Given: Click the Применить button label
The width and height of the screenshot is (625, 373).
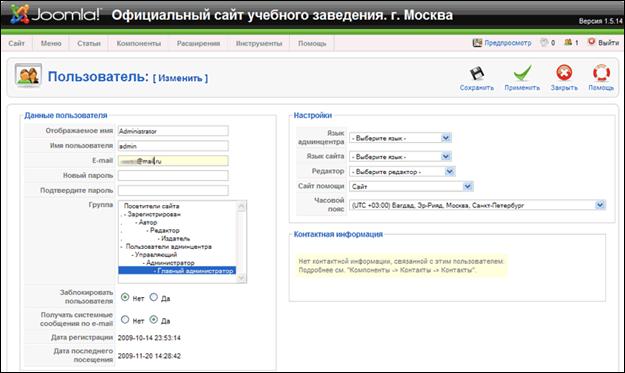Looking at the screenshot, I should [522, 88].
